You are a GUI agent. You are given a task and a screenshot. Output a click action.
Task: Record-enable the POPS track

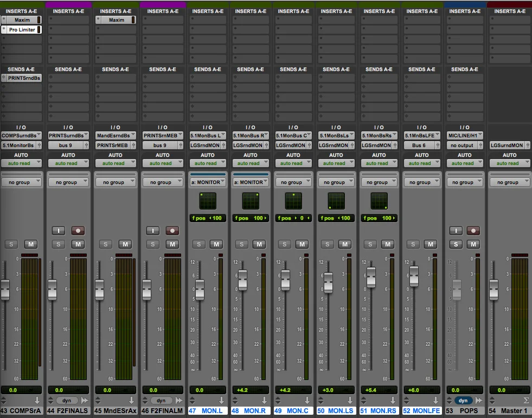473,231
